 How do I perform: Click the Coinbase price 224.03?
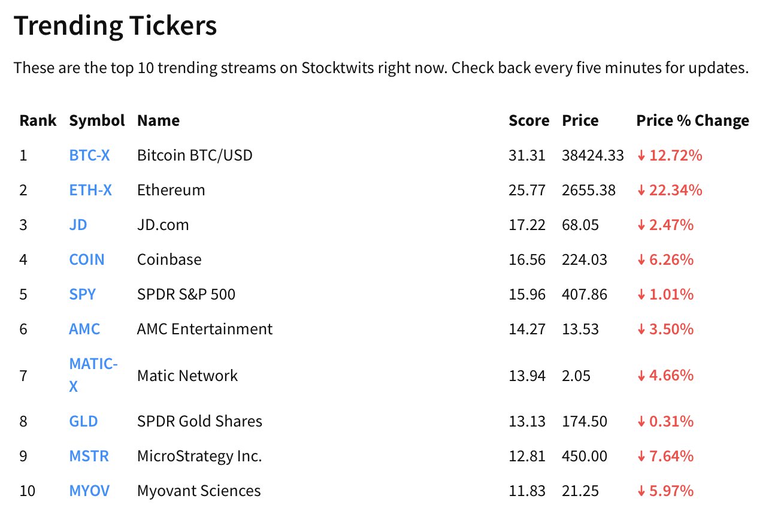584,260
